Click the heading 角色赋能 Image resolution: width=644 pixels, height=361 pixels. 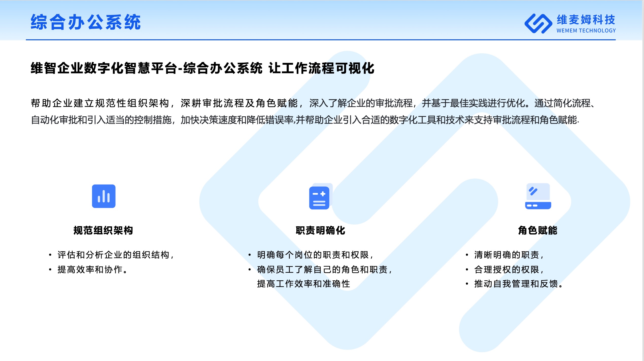pos(538,230)
